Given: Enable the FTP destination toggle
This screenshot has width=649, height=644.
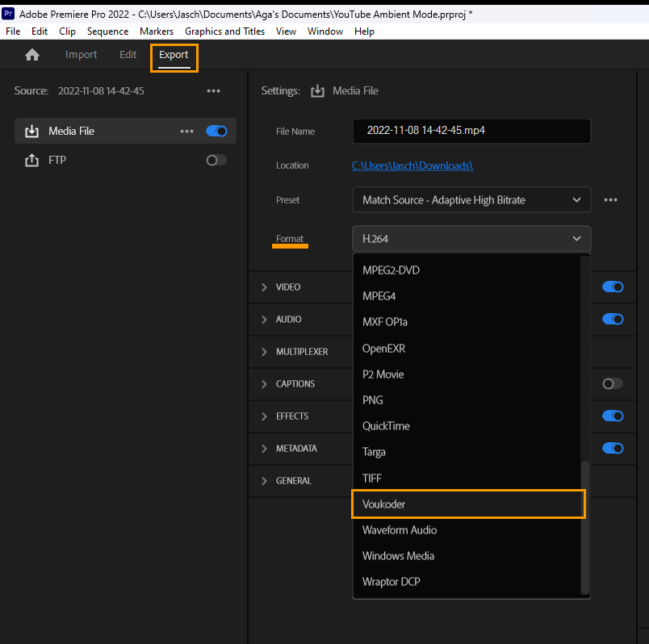Looking at the screenshot, I should pyautogui.click(x=216, y=160).
